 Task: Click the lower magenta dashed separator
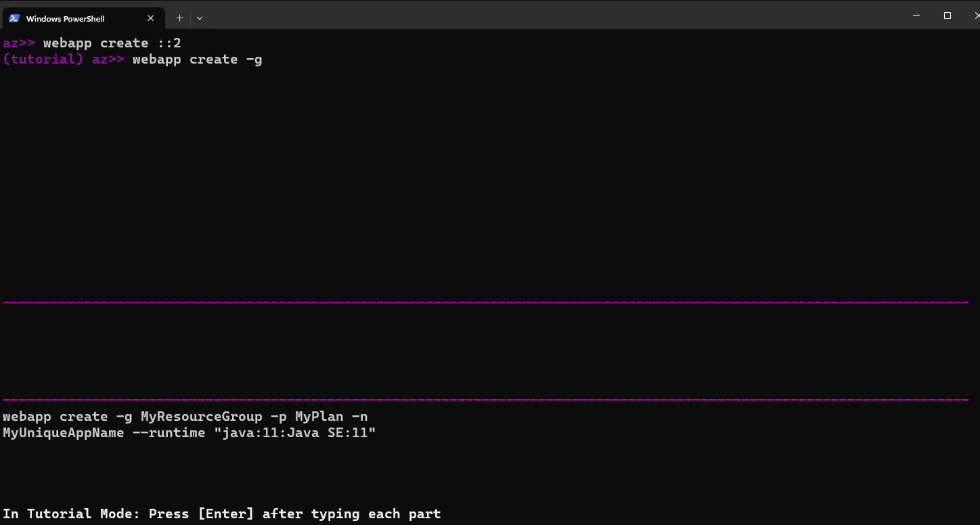pos(485,400)
